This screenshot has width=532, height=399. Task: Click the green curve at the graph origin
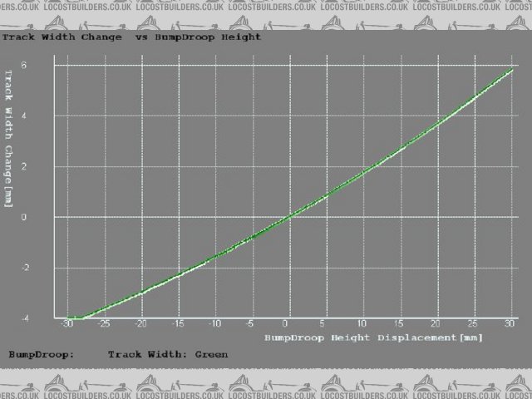pyautogui.click(x=288, y=217)
